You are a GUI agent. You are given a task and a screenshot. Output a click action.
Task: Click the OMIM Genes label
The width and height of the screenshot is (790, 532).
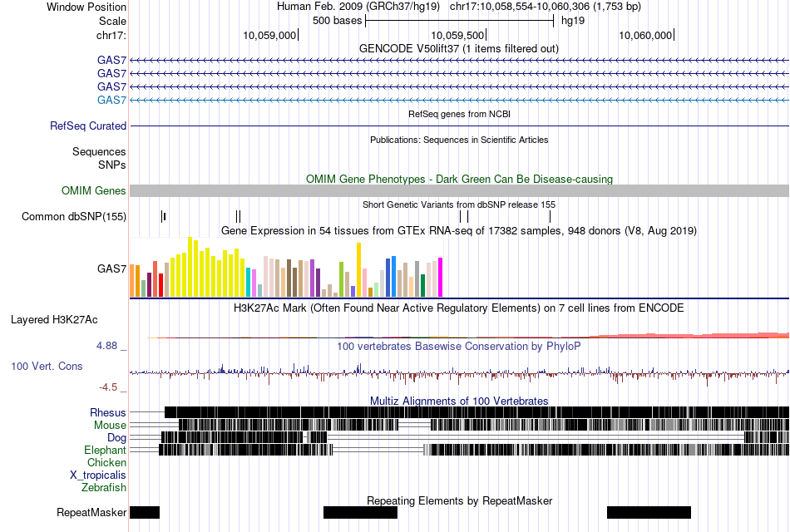pos(94,191)
